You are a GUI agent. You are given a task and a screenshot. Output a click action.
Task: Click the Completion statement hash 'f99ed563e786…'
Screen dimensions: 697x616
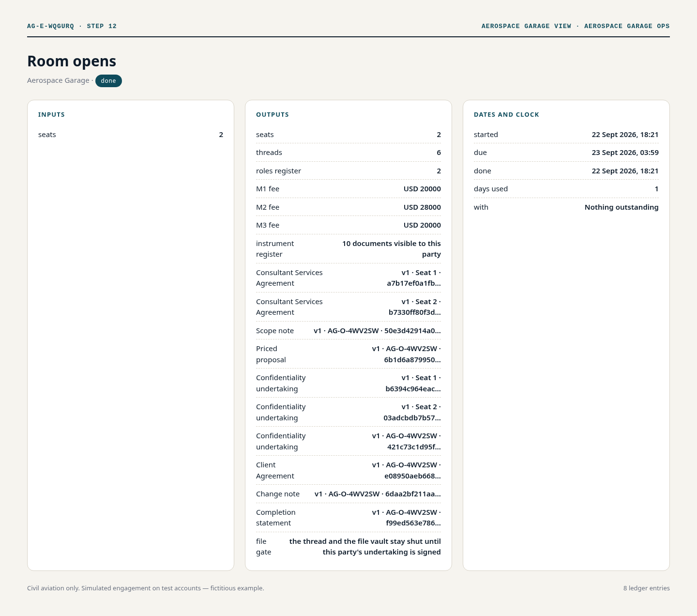[x=413, y=523]
